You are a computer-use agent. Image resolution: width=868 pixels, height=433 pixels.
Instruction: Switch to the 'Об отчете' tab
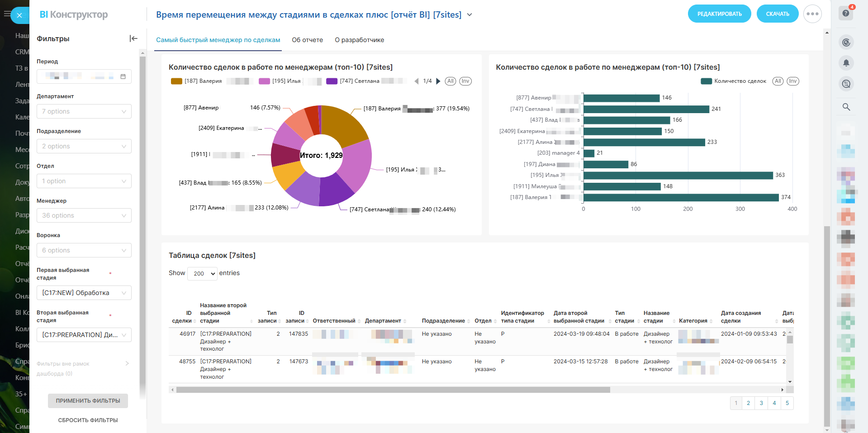(x=307, y=40)
